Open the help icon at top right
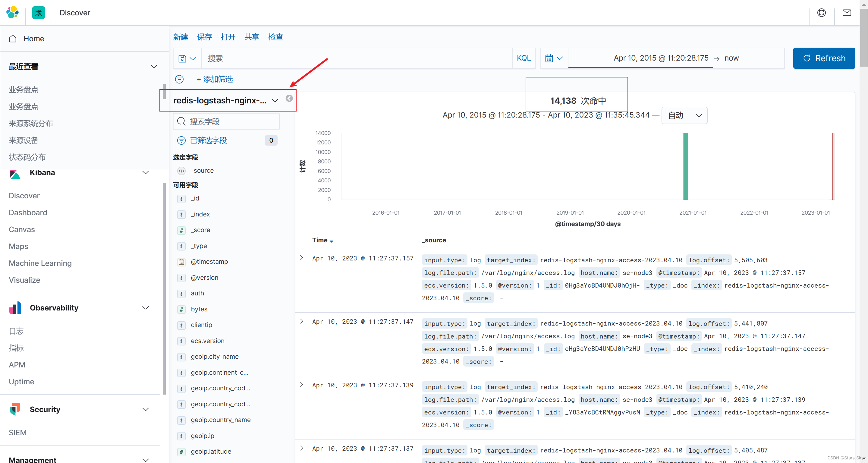This screenshot has width=868, height=463. [822, 12]
